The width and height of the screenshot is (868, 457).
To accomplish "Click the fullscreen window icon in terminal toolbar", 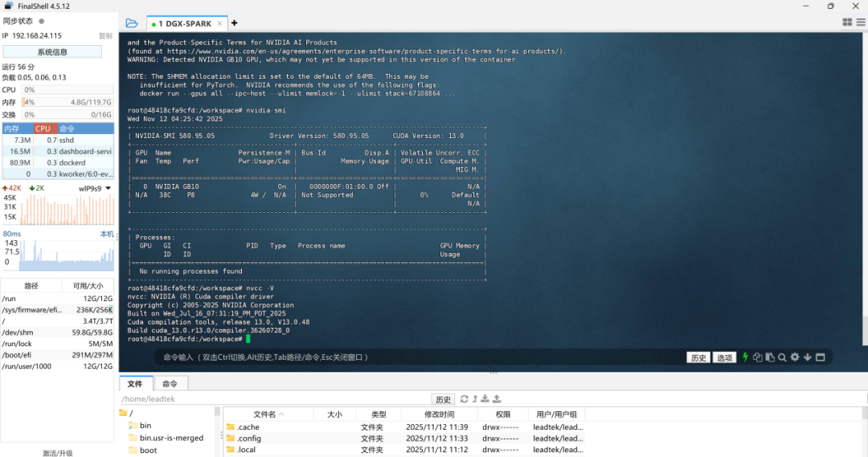I will click(x=821, y=357).
